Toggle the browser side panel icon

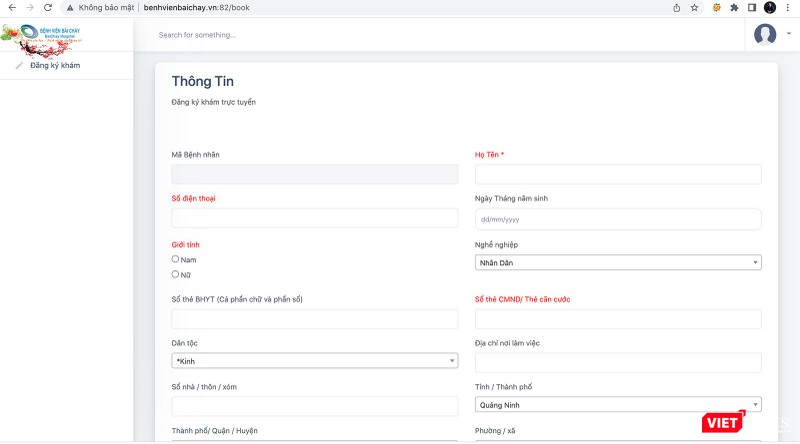(752, 7)
